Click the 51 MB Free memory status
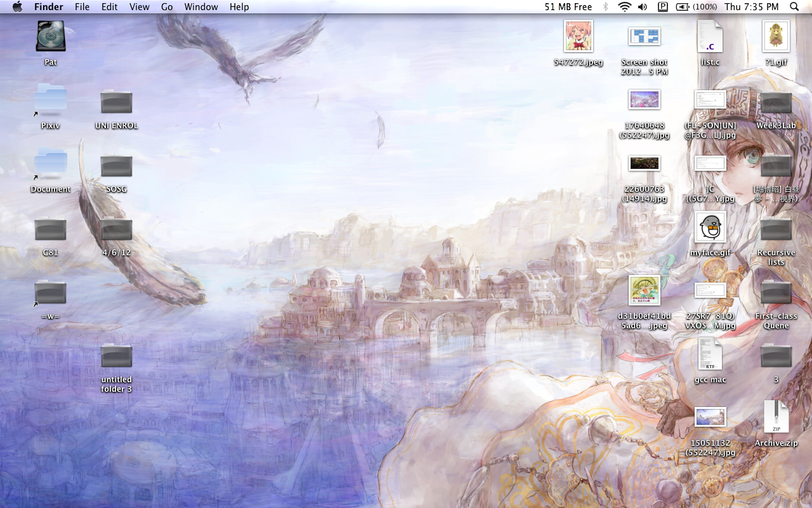Image resolution: width=812 pixels, height=508 pixels. (x=568, y=7)
